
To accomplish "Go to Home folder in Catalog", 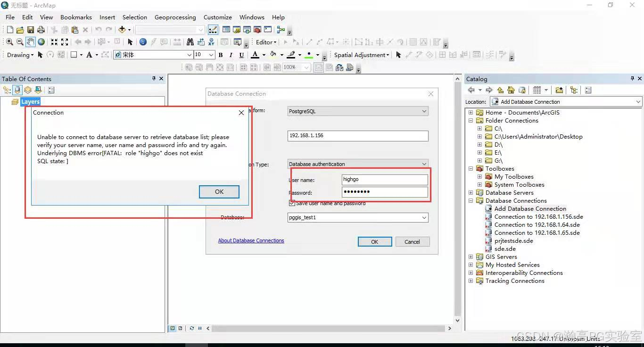I will tap(511, 90).
